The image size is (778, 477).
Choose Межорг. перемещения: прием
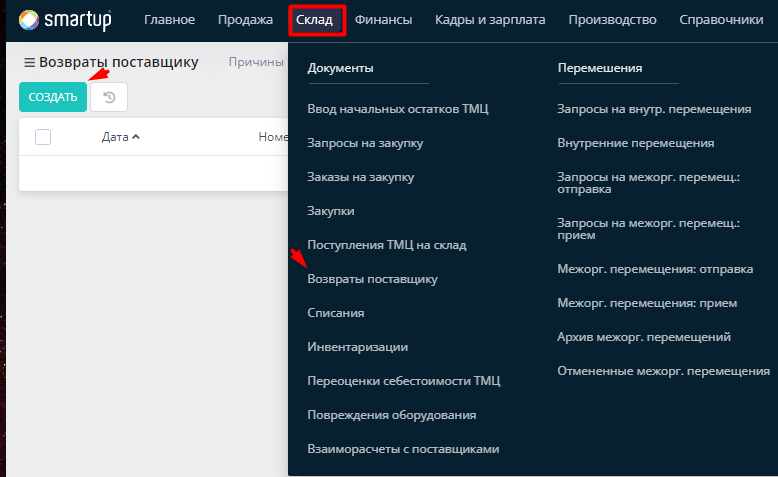[x=648, y=303]
